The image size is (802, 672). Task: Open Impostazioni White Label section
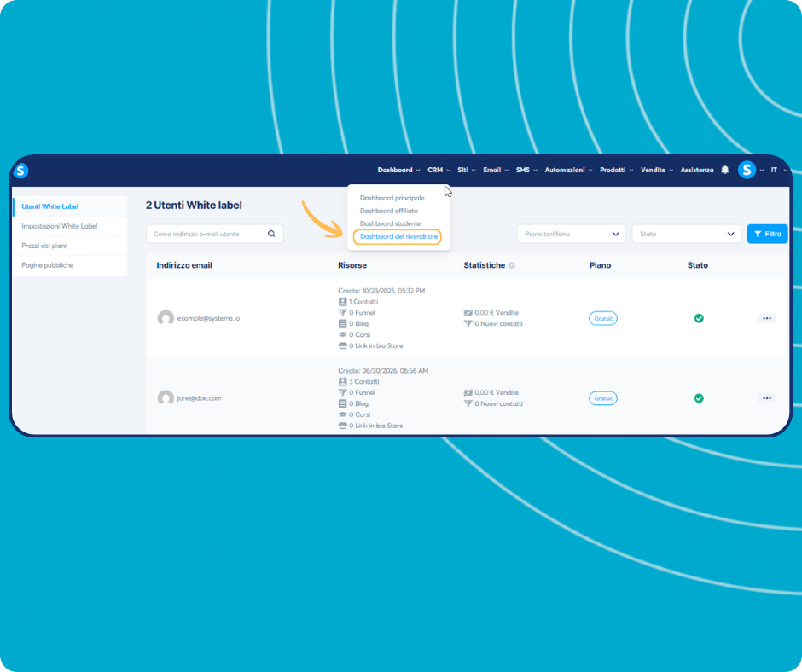(x=70, y=226)
